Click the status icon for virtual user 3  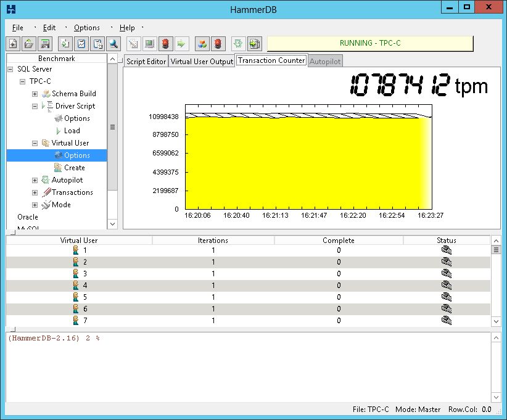click(447, 274)
